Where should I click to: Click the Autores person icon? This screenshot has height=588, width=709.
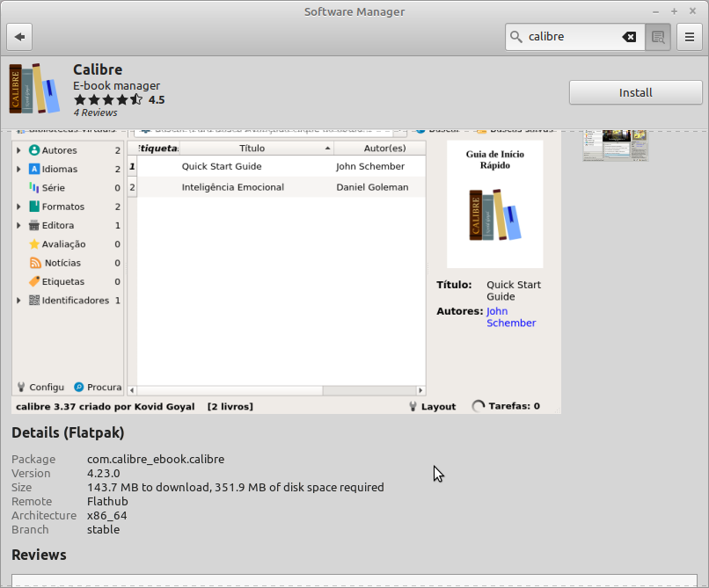pyautogui.click(x=34, y=150)
